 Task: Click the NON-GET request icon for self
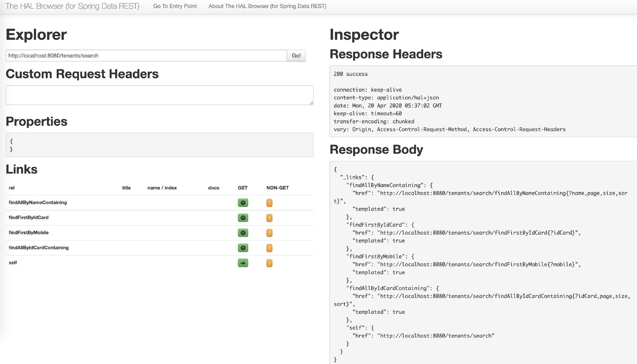(x=269, y=263)
